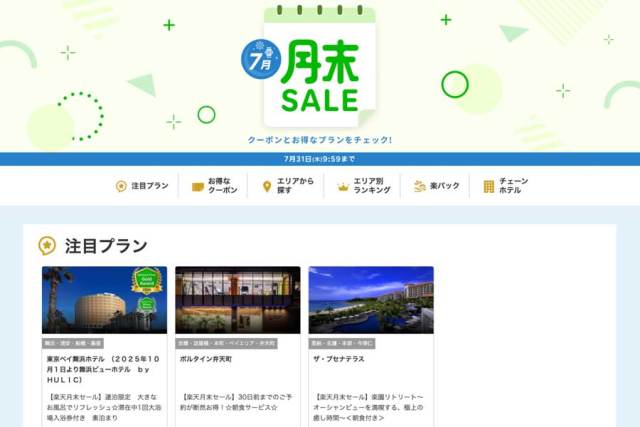Click the building icon for chain hotels
640x427 pixels.
pyautogui.click(x=489, y=186)
